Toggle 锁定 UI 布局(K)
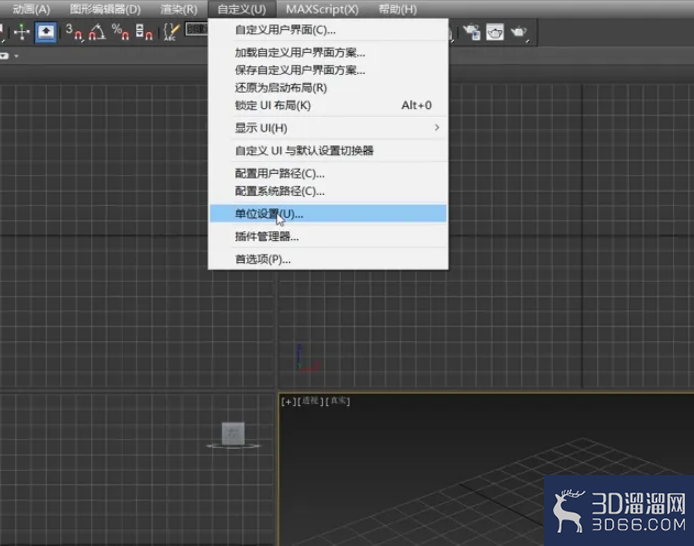Viewport: 694px width, 546px height. [328, 105]
